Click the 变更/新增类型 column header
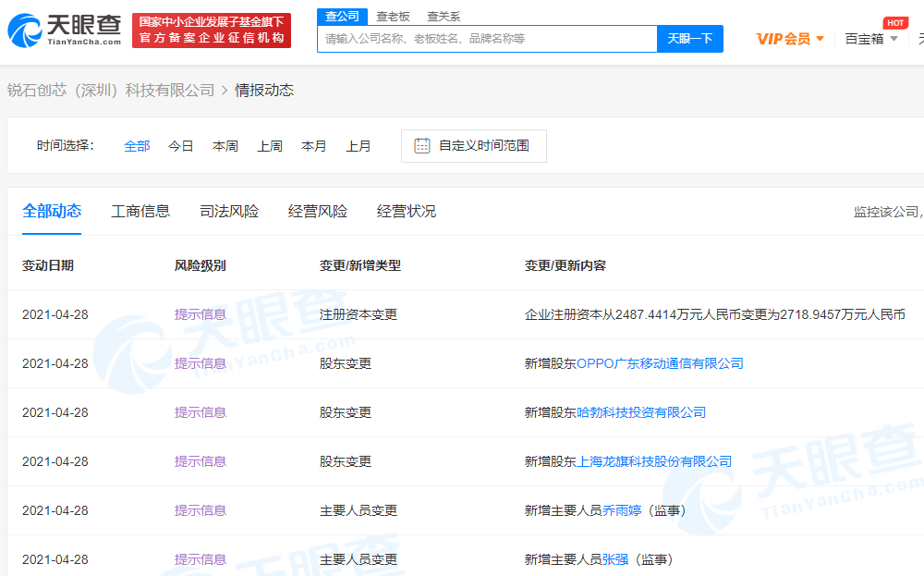The height and width of the screenshot is (576, 924). coord(360,266)
